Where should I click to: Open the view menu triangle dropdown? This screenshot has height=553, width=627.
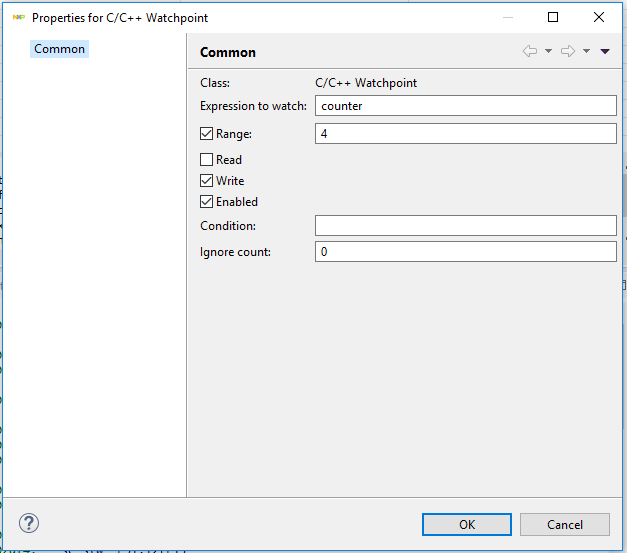[605, 52]
